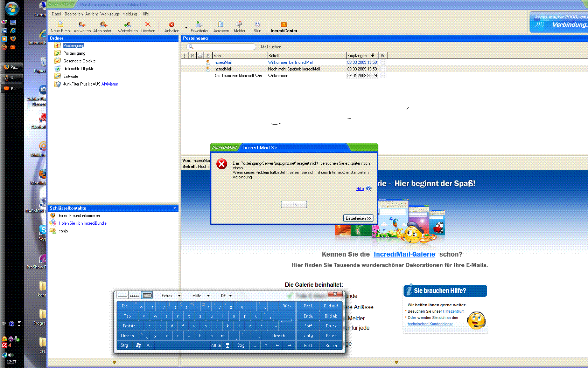Sort emails by Von column
The height and width of the screenshot is (368, 588).
[x=240, y=55]
